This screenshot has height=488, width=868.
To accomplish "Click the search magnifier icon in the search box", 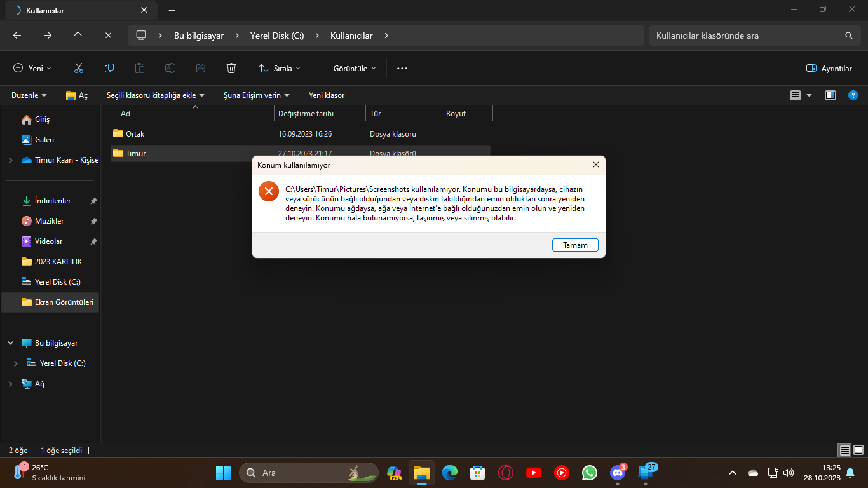I will pyautogui.click(x=848, y=36).
